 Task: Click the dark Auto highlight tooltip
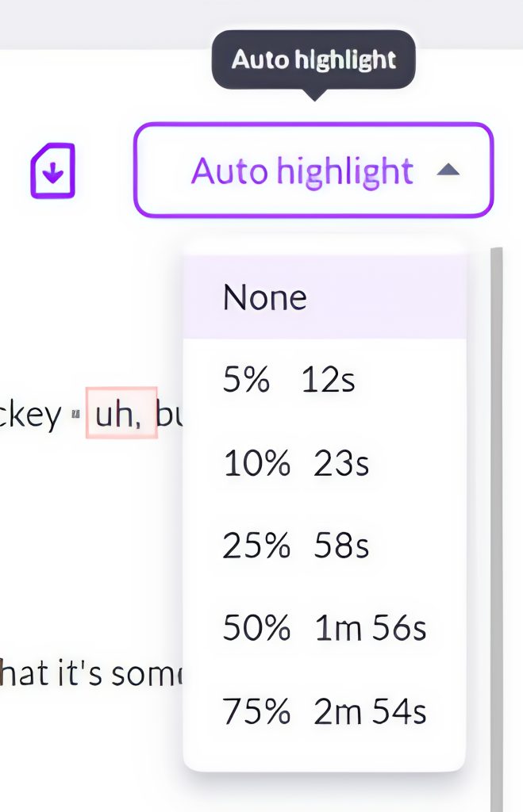pyautogui.click(x=313, y=60)
